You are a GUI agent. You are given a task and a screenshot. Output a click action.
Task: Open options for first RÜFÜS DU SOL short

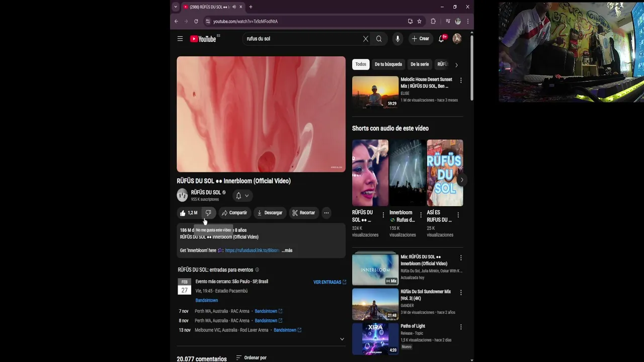click(383, 215)
